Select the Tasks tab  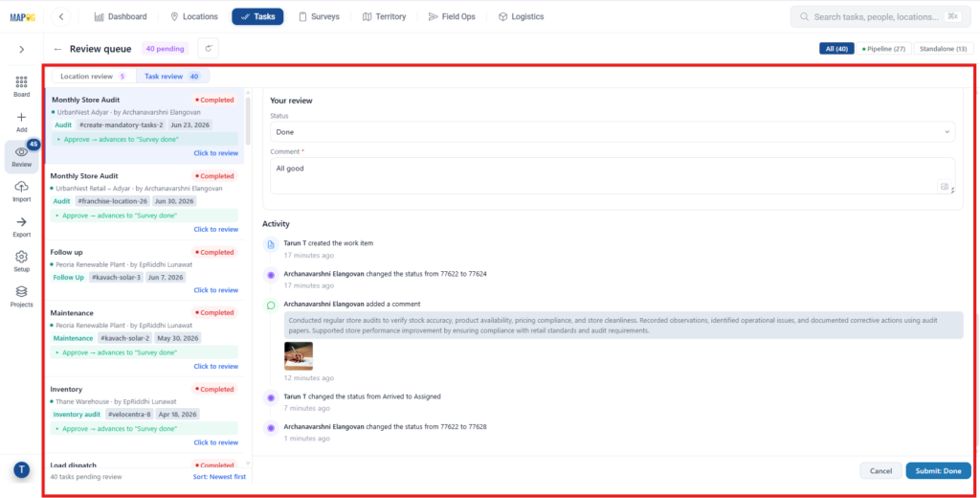(257, 17)
